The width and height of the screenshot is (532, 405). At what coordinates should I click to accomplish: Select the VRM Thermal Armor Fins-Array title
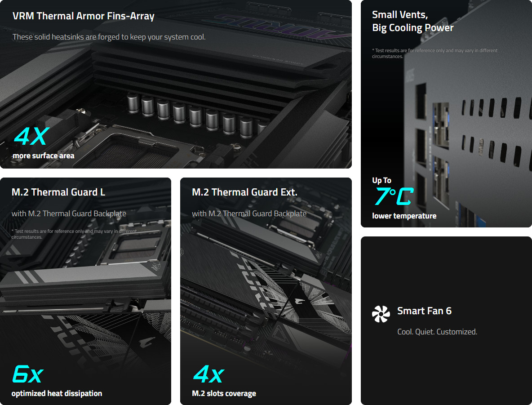pos(84,16)
